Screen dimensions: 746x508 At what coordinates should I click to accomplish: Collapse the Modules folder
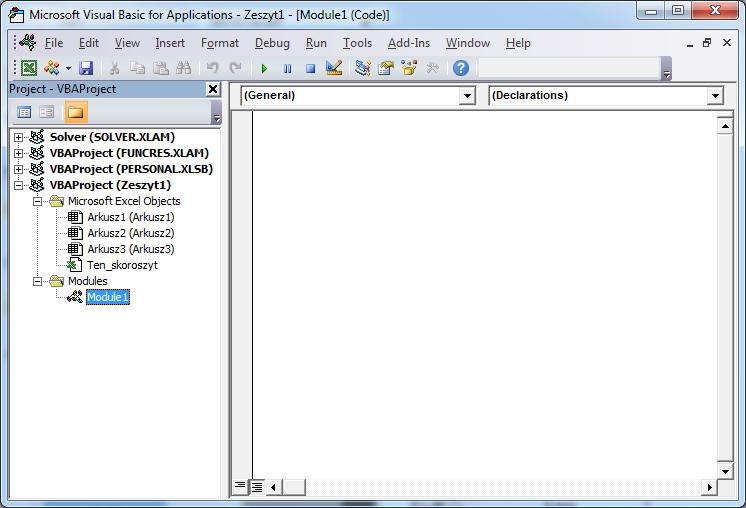37,281
